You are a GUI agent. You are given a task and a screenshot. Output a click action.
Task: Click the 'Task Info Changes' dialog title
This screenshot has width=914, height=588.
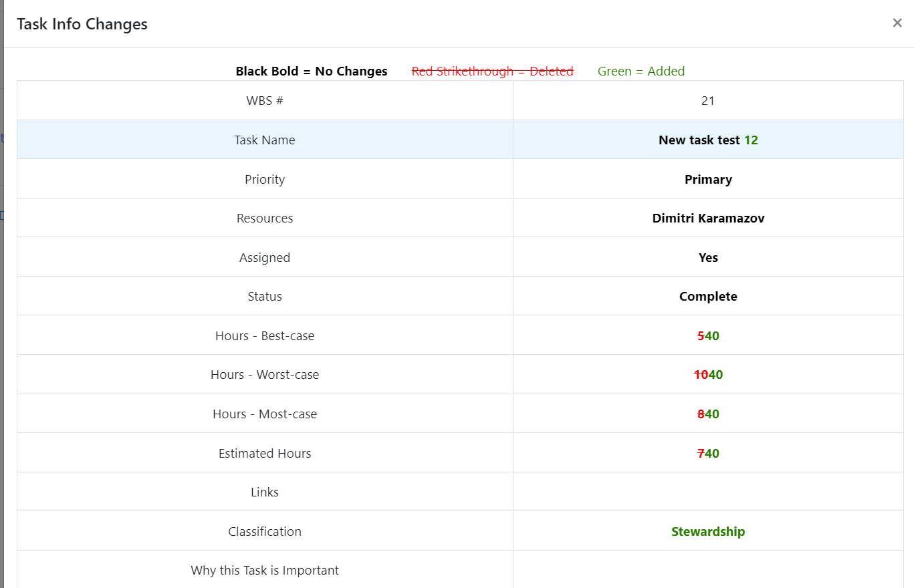pyautogui.click(x=82, y=24)
